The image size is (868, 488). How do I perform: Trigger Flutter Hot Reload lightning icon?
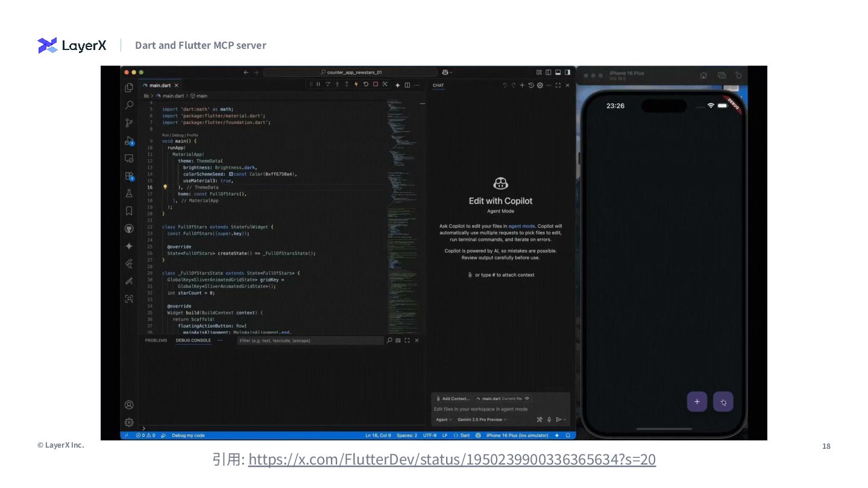click(356, 84)
